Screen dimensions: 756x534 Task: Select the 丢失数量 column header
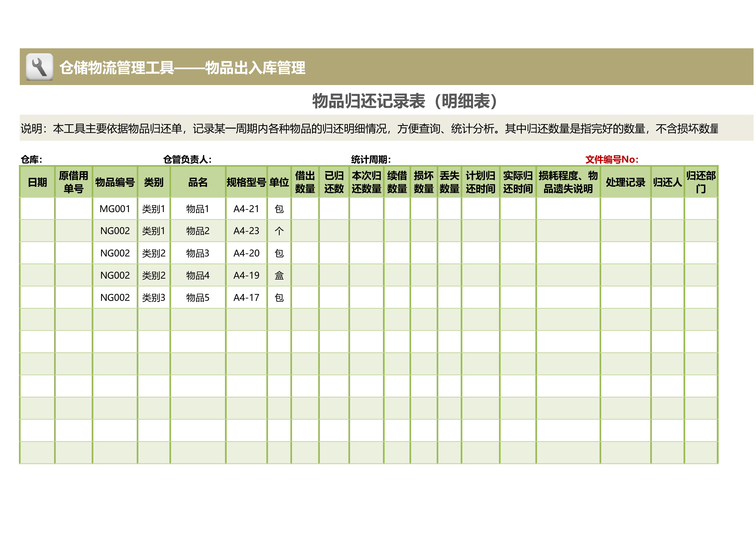click(450, 182)
